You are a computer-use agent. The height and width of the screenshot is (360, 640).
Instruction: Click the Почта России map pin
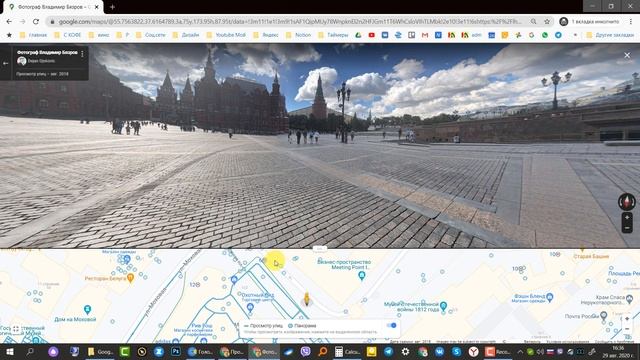604,316
